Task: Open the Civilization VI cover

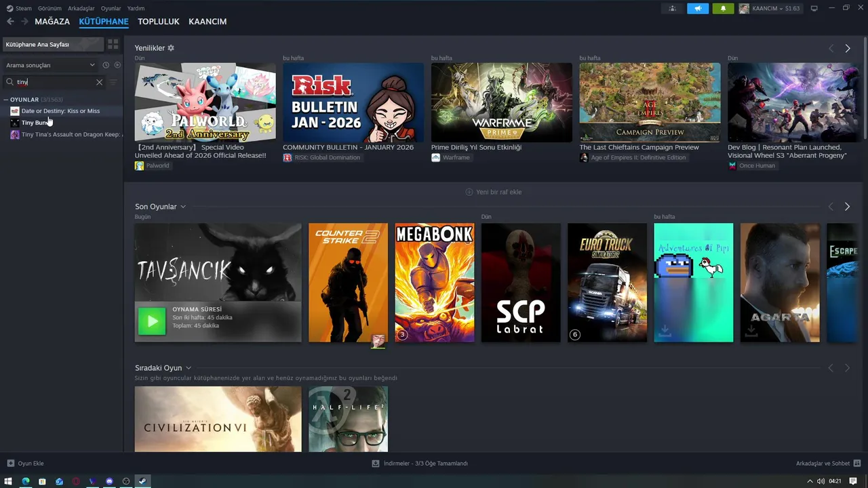Action: [x=218, y=419]
